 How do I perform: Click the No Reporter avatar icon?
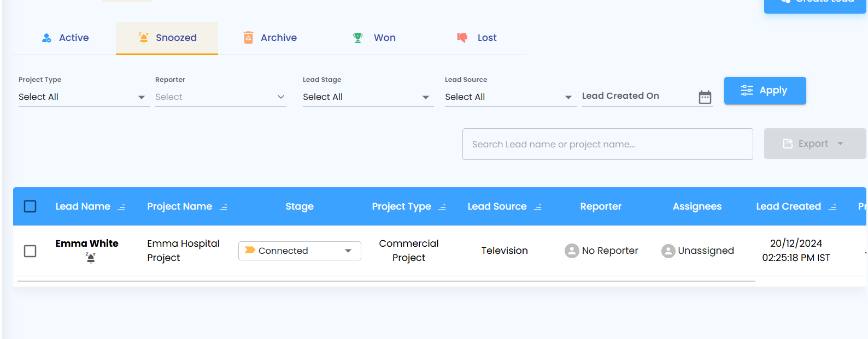572,251
